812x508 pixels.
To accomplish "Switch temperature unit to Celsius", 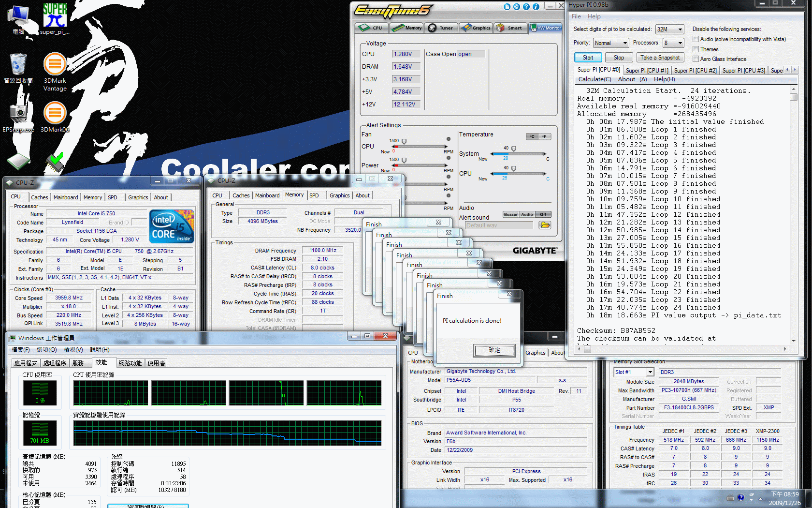I will pyautogui.click(x=532, y=136).
